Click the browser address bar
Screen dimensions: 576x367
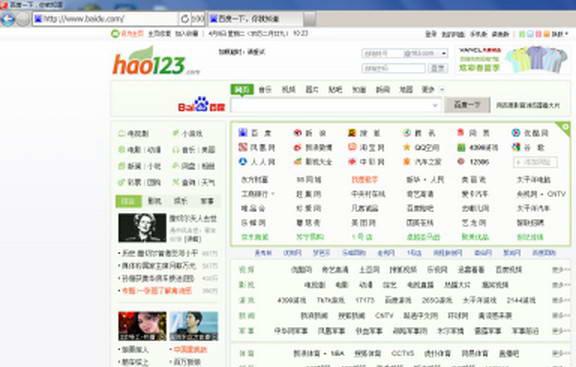click(x=106, y=19)
